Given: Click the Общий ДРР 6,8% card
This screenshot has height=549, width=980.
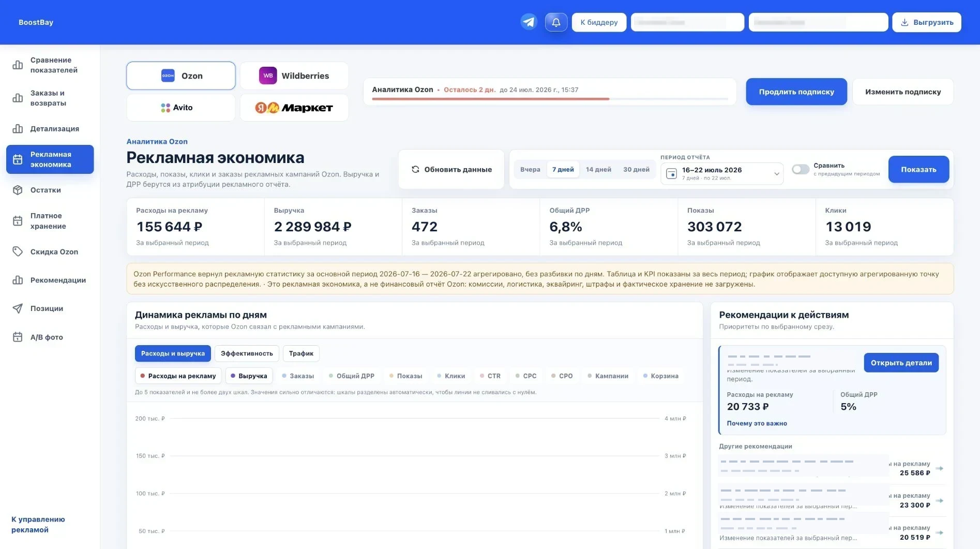Looking at the screenshot, I should click(x=609, y=227).
